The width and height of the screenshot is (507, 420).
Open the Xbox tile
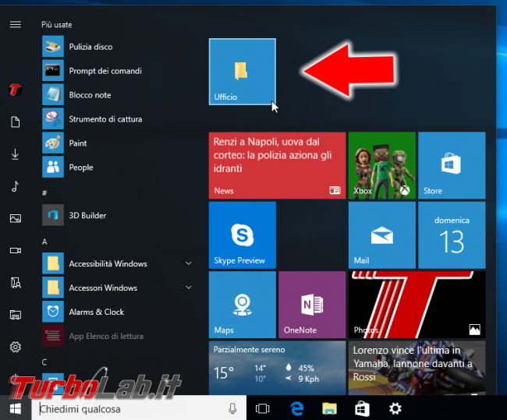point(382,165)
